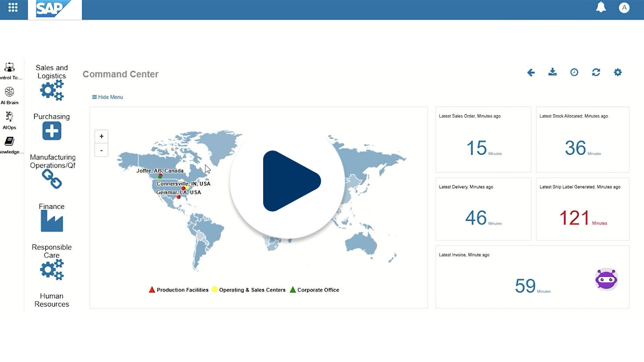Open Latest Delivery tile showing 46
Viewport: 644px width, 362px height.
[x=483, y=209]
